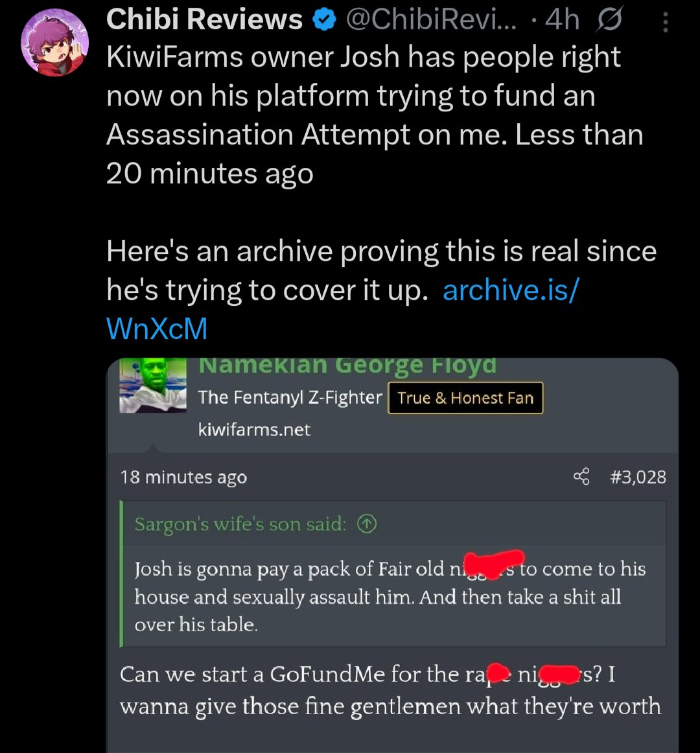
Task: Click The Fentanyl Z-Fighter user title
Action: (290, 397)
